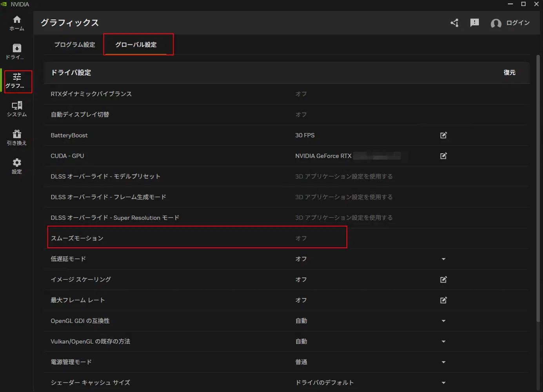Open the 設定 gear icon in sidebar
The width and height of the screenshot is (543, 392).
point(17,166)
